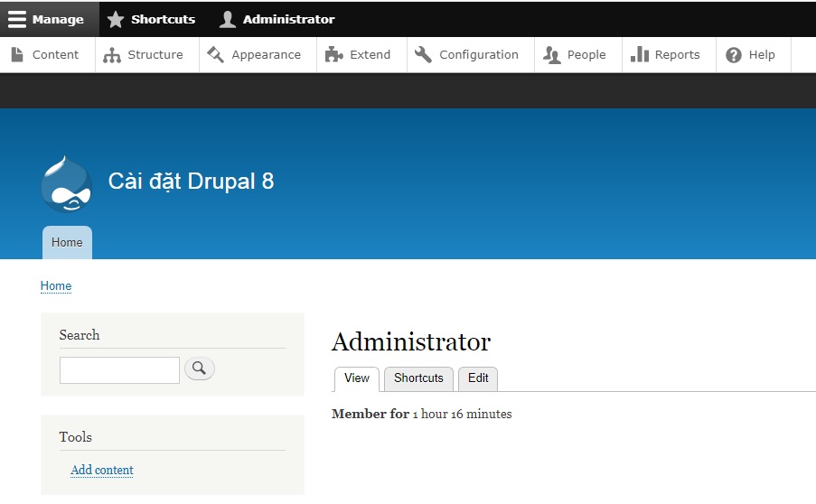Click the People users icon

(x=551, y=54)
